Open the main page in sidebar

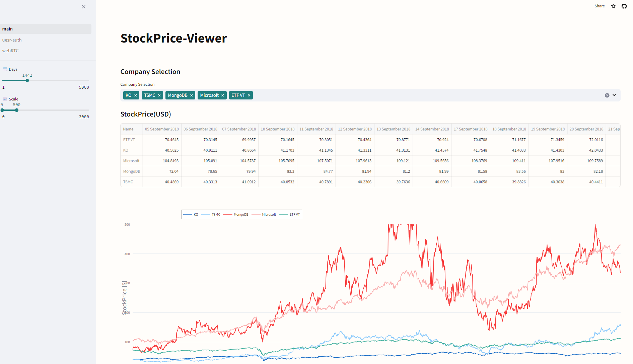tap(46, 29)
